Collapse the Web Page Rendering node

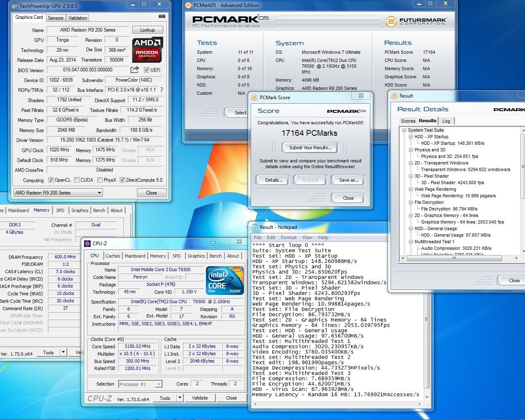click(411, 189)
